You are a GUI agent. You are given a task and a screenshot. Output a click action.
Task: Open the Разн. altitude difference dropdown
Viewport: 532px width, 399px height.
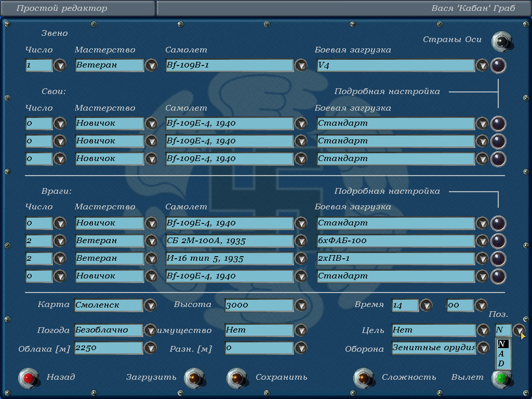click(301, 348)
